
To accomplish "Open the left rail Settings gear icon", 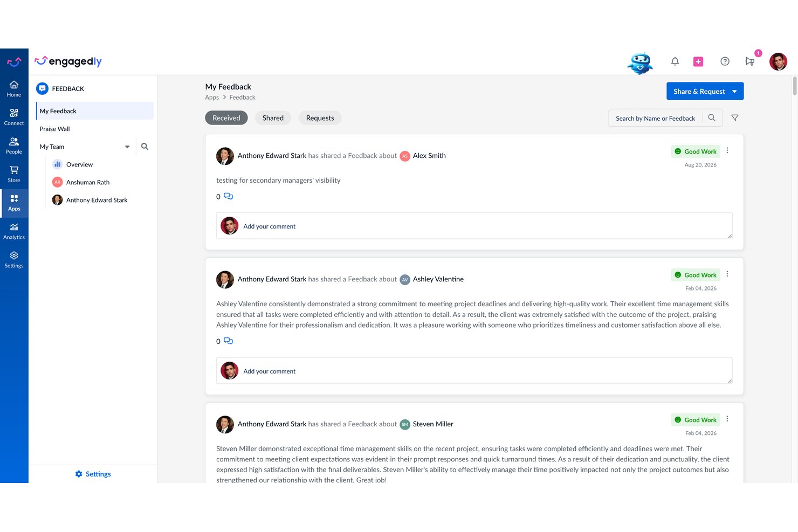I will click(14, 260).
